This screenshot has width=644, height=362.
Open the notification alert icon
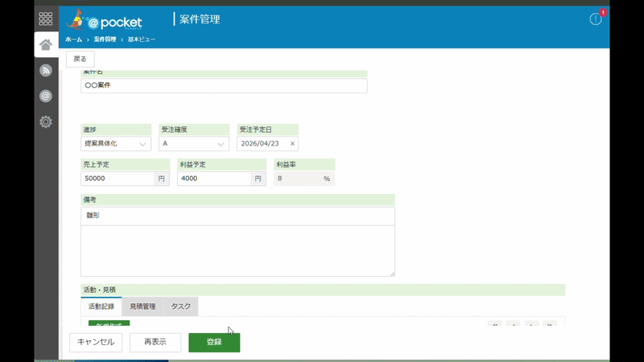click(596, 19)
